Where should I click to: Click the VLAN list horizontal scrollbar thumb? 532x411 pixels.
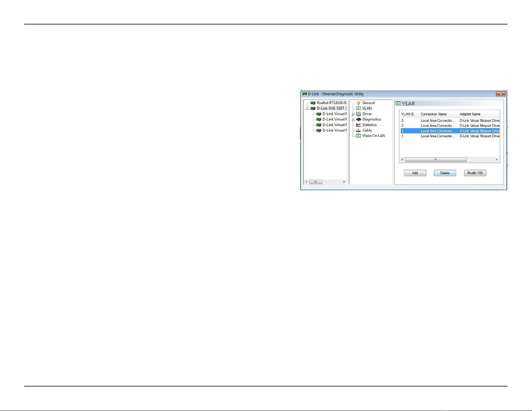436,160
